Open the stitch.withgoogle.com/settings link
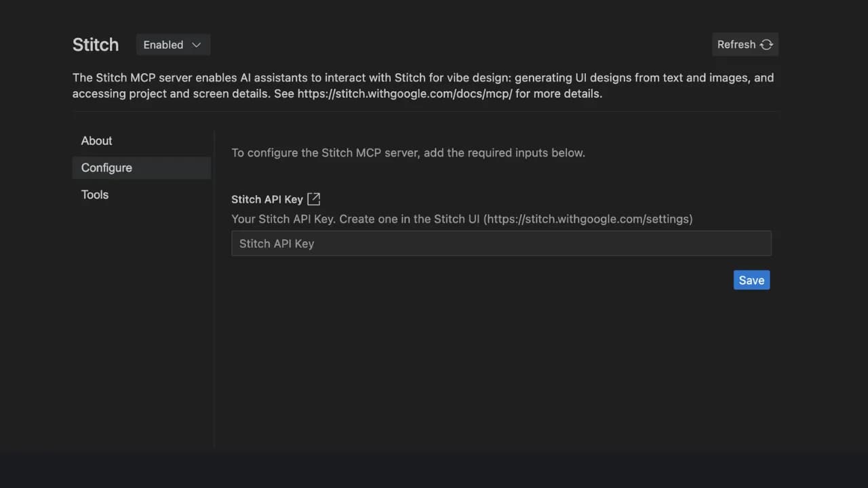Viewport: 868px width, 488px height. click(587, 219)
